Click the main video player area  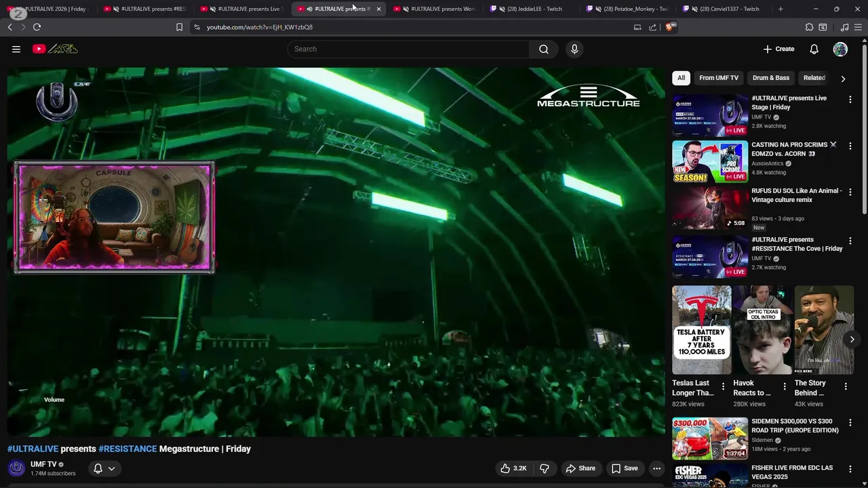tap(336, 252)
